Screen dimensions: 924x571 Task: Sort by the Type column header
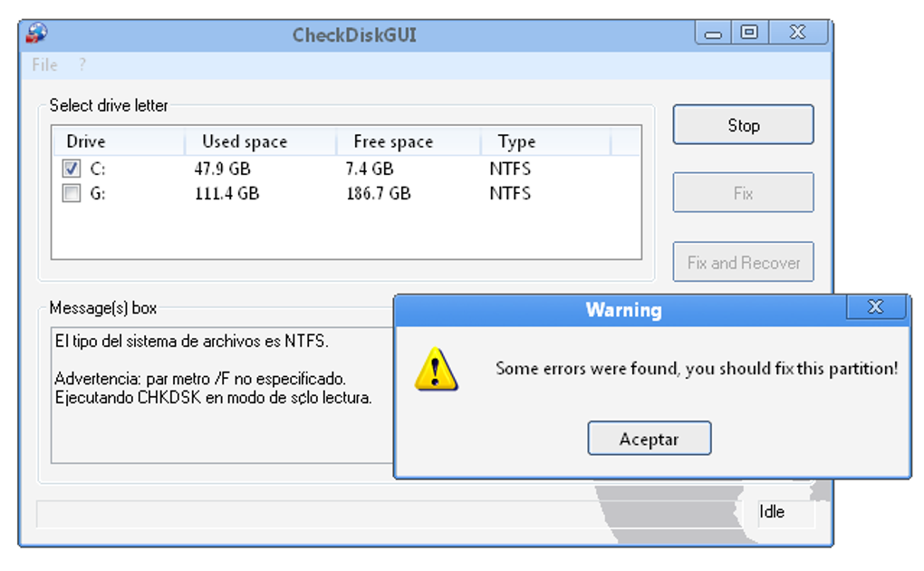tap(545, 141)
